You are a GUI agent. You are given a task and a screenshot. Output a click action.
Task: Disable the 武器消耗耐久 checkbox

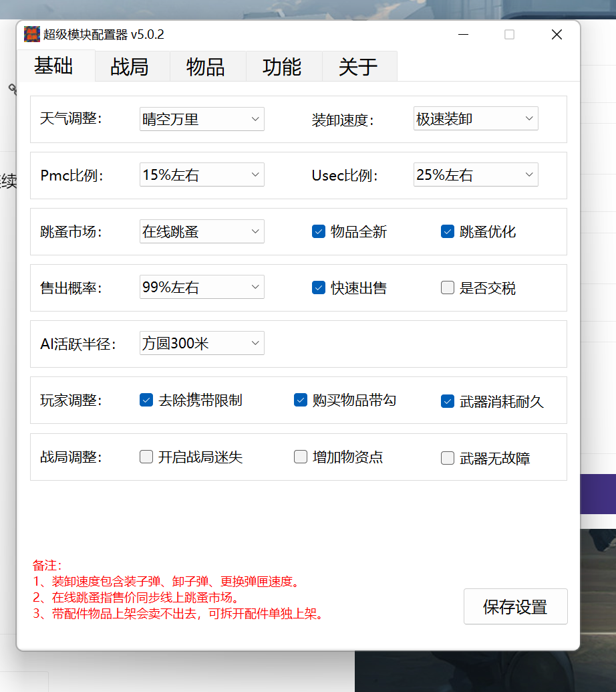(x=447, y=400)
